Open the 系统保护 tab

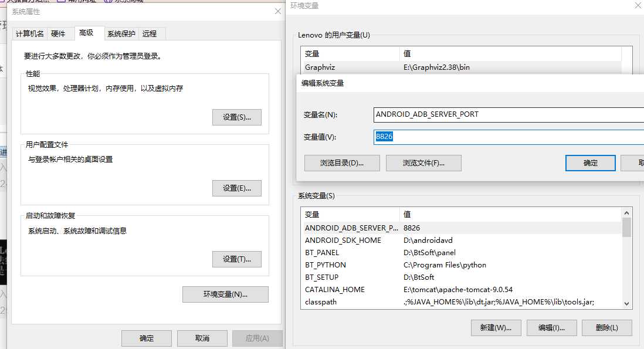point(121,33)
